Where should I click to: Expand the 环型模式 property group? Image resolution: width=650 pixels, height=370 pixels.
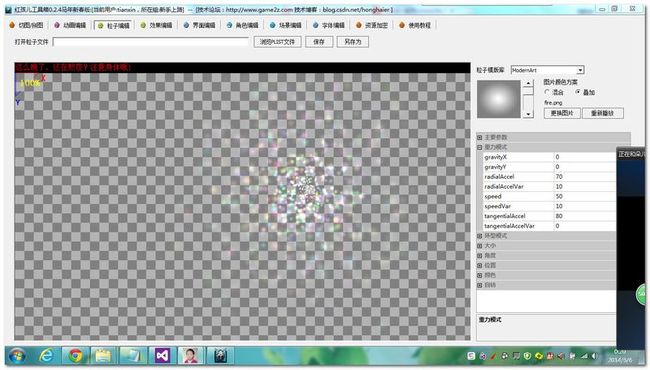[480, 236]
